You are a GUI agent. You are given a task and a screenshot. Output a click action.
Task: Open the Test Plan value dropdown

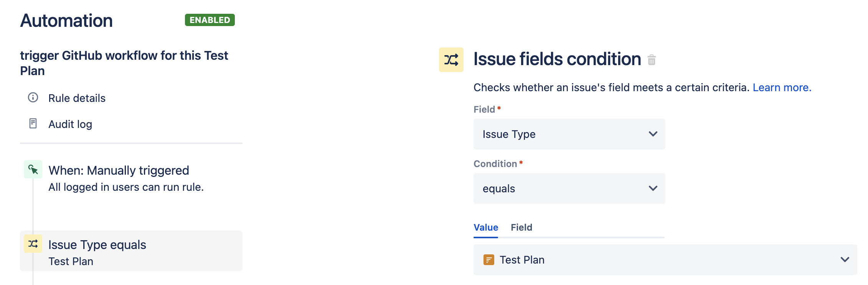[x=665, y=260]
